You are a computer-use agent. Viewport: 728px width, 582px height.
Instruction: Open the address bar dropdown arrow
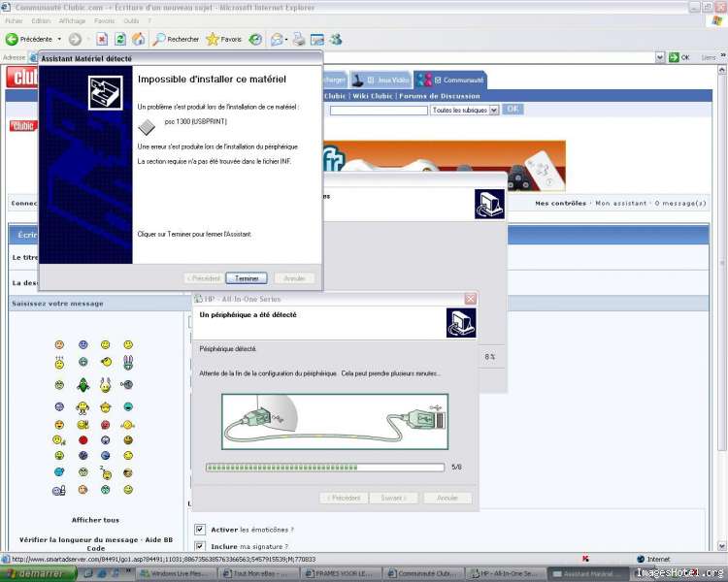click(x=660, y=57)
